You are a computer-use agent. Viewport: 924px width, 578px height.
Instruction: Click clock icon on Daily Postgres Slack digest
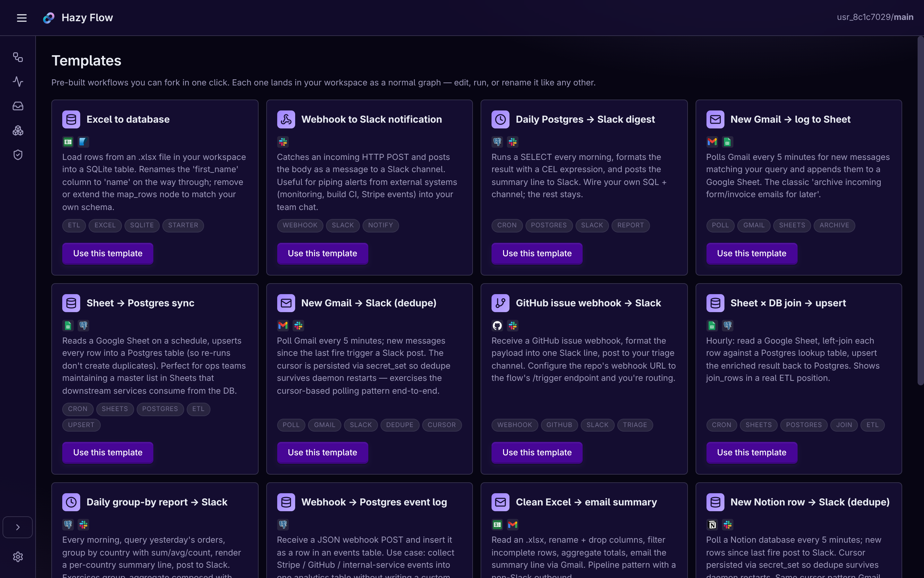coord(500,119)
